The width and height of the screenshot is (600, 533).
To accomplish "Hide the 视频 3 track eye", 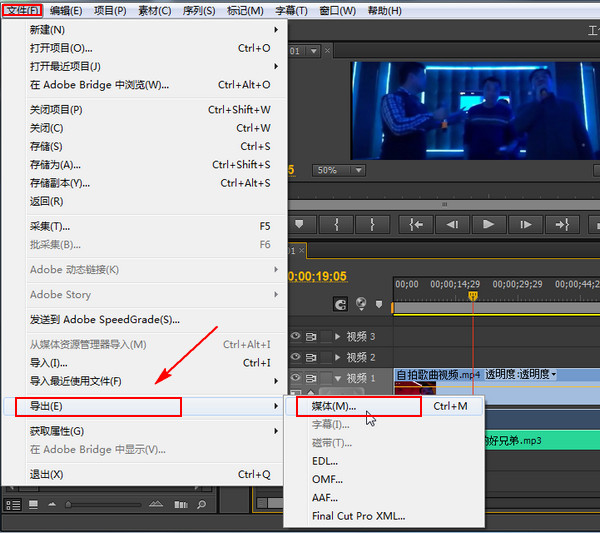I will coord(295,336).
